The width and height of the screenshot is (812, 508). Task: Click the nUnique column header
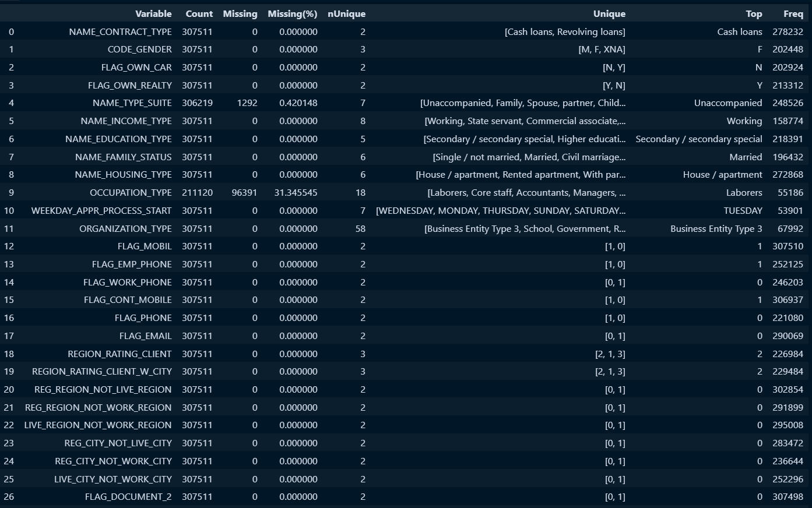click(346, 14)
